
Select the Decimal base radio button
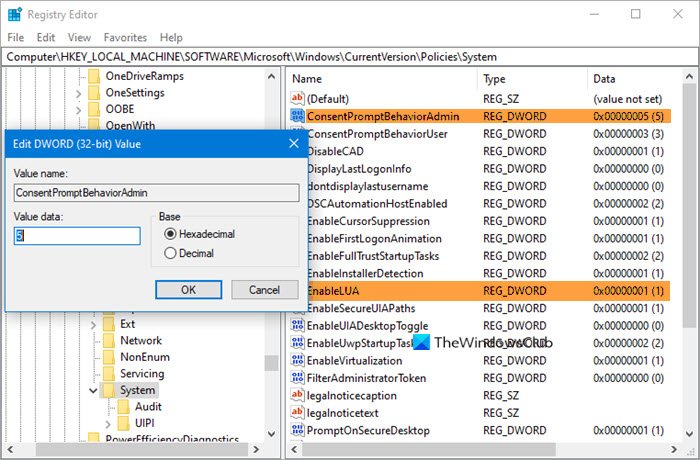[170, 254]
